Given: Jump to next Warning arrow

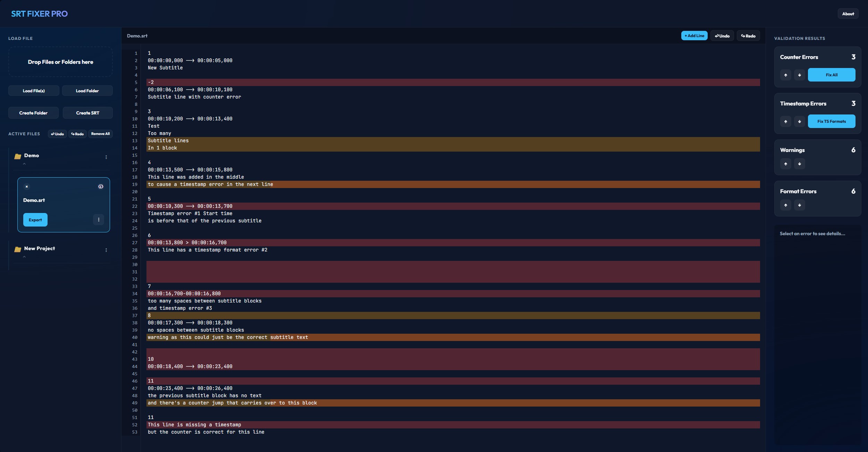Looking at the screenshot, I should pos(800,164).
